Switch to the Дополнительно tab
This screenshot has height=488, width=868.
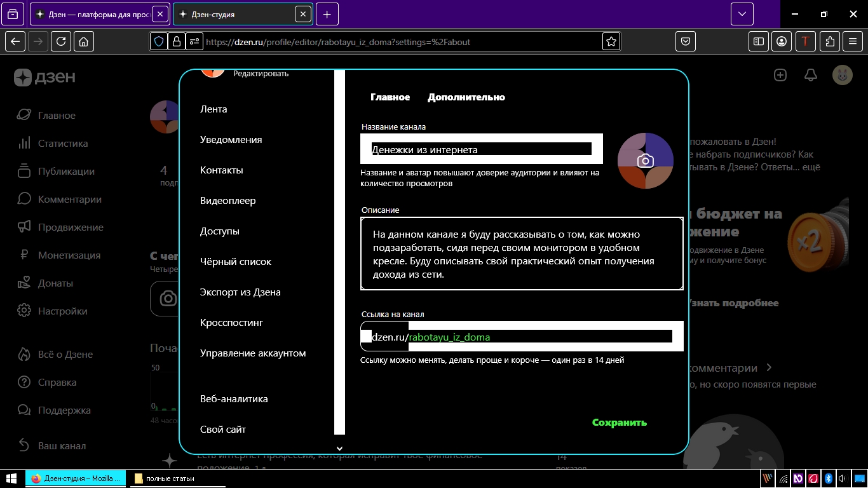click(x=466, y=97)
